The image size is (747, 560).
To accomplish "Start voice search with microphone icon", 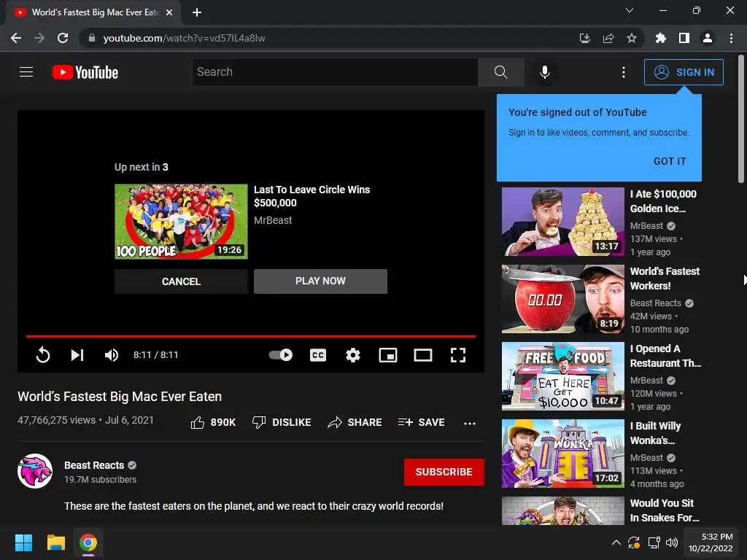I will pos(544,72).
